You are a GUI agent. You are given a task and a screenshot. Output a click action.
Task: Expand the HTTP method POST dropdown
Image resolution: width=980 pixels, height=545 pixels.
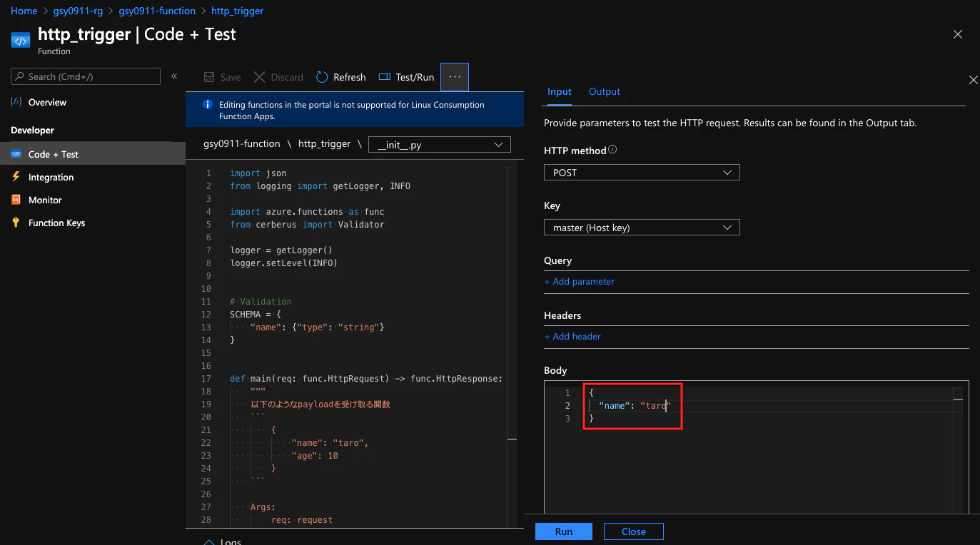tap(642, 173)
